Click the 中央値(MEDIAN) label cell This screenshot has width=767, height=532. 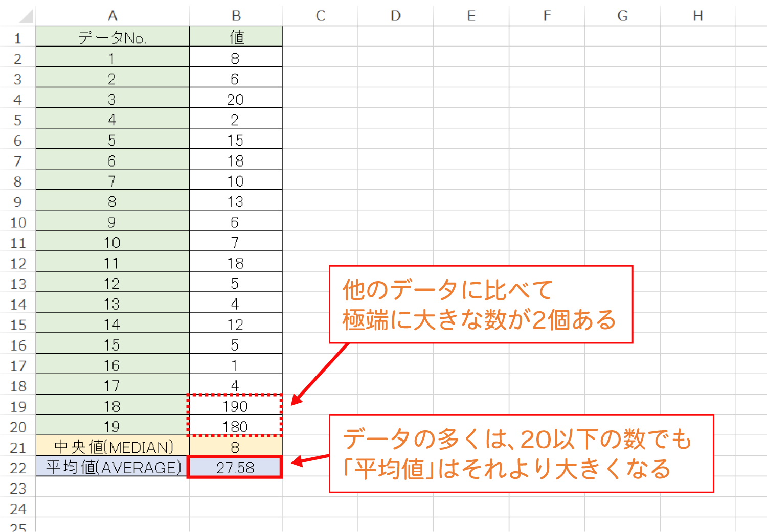tap(112, 446)
